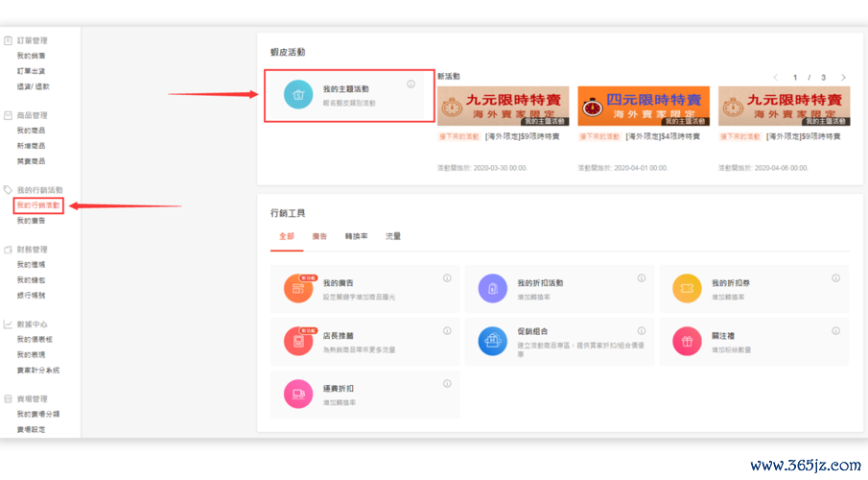868x480 pixels.
Task: Switch to the 廣告 tab in 行銷工具
Action: pos(319,237)
